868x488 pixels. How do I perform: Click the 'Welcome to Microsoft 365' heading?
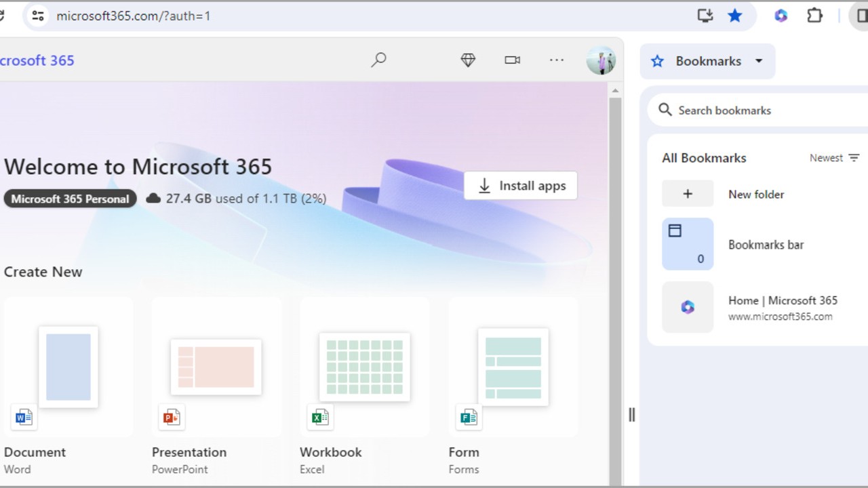pos(138,167)
